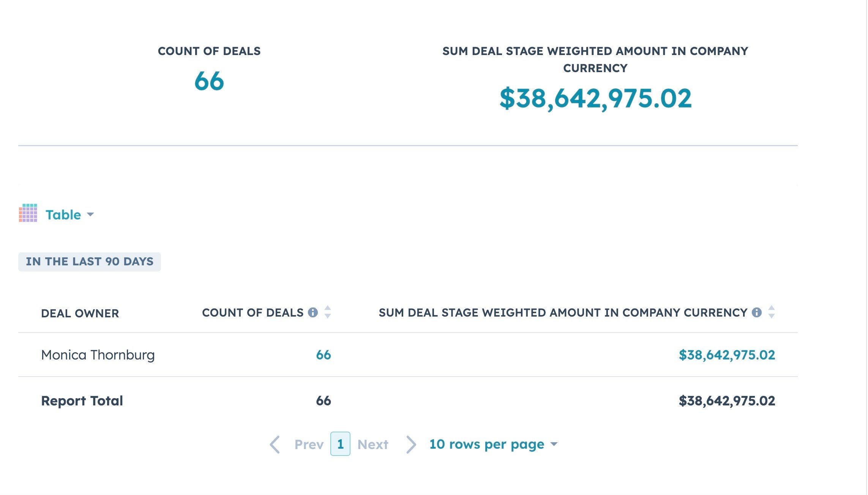
Task: Open Monica Thornburg's $38,642,975.02 amount link
Action: coord(727,355)
